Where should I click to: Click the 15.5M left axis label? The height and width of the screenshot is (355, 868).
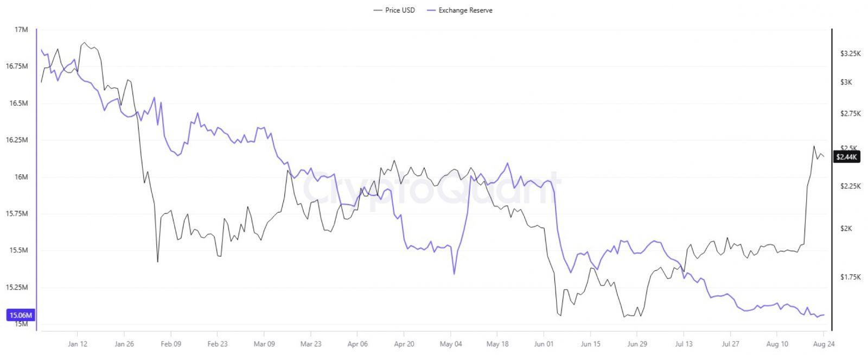pos(18,250)
